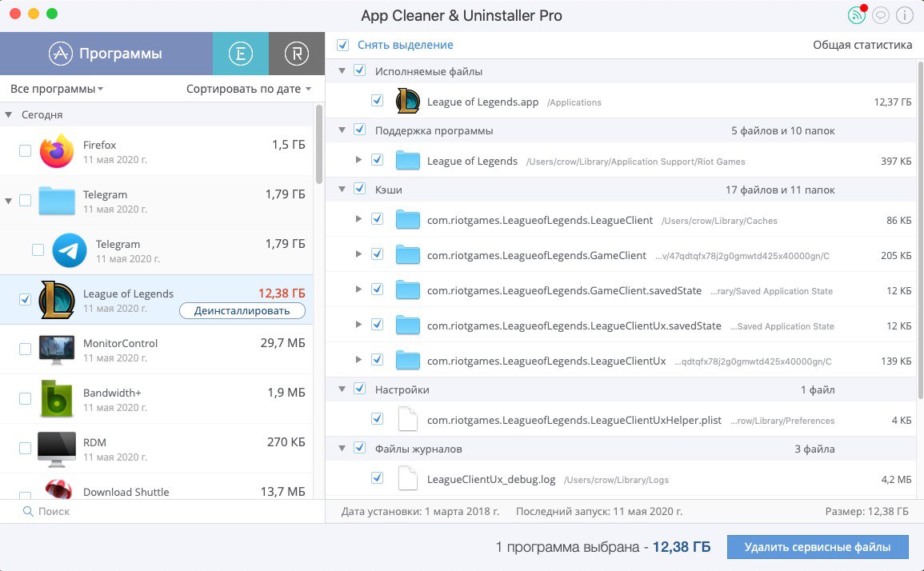This screenshot has width=924, height=571.
Task: Open the Все программы filter dropdown
Action: pyautogui.click(x=57, y=89)
